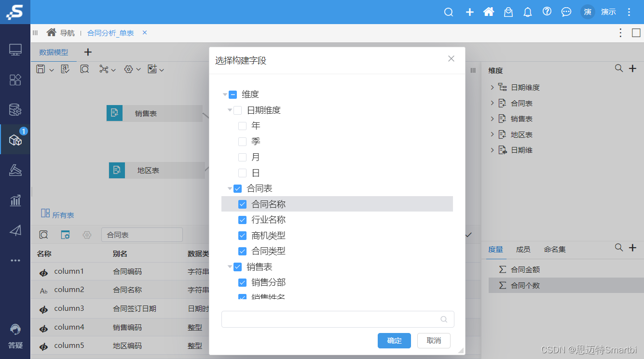Open the header three-dot more menu
Image resolution: width=644 pixels, height=359 pixels.
[629, 12]
